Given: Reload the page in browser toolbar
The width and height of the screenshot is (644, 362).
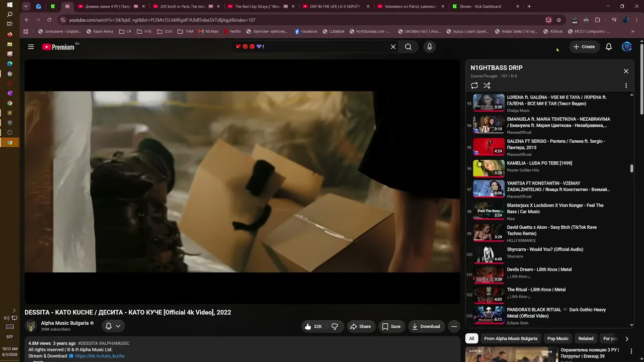Looking at the screenshot, I should tap(49, 20).
